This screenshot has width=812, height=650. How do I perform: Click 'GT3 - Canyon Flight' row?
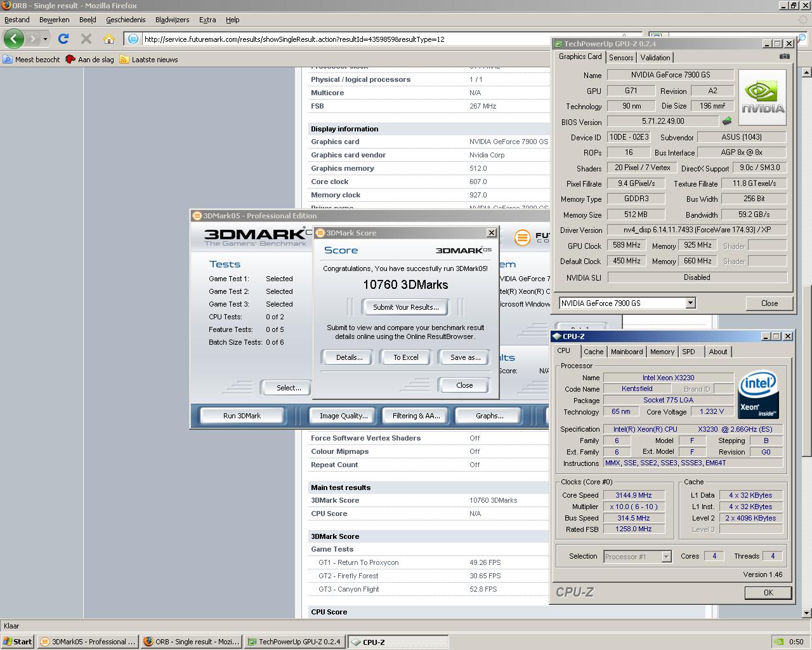point(429,589)
